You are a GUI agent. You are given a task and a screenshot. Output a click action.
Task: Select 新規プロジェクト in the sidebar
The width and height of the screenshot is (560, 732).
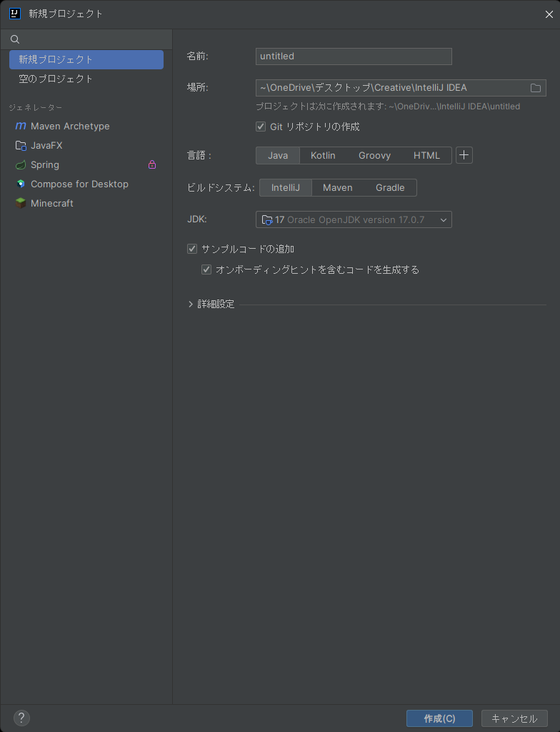coord(86,60)
